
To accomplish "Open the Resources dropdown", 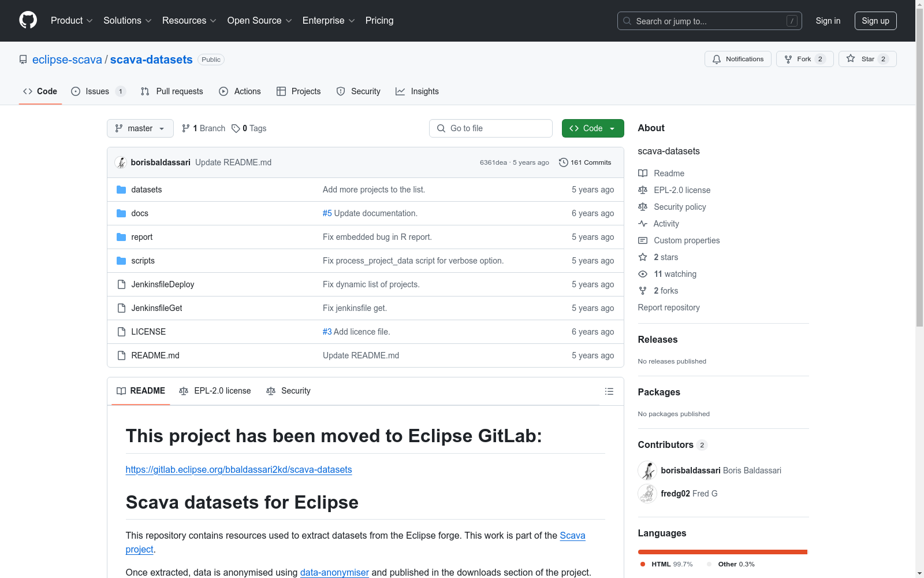I will click(189, 21).
